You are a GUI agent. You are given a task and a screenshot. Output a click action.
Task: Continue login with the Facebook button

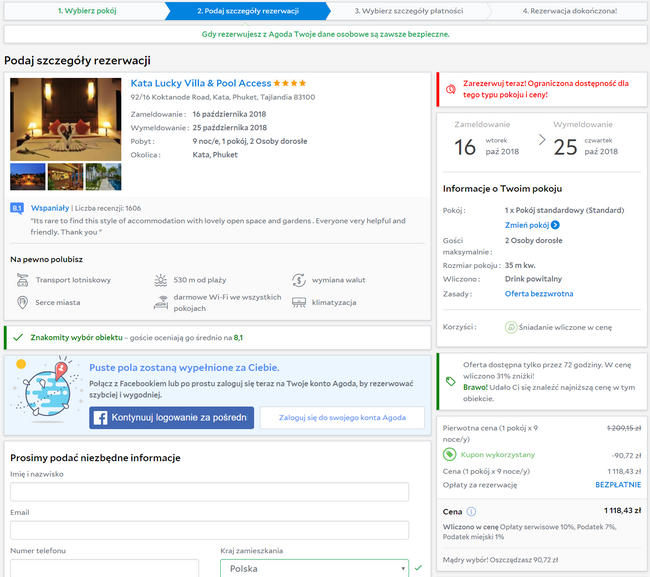pyautogui.click(x=171, y=417)
